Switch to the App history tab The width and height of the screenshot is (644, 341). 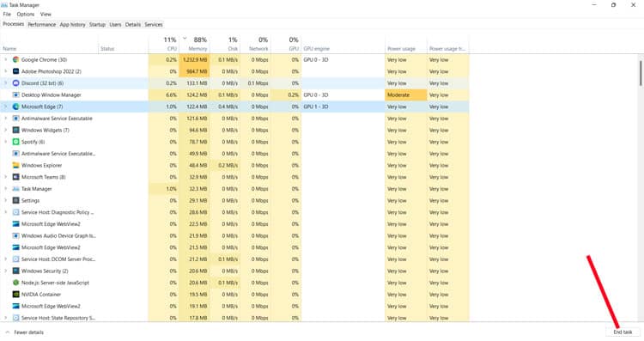[72, 25]
